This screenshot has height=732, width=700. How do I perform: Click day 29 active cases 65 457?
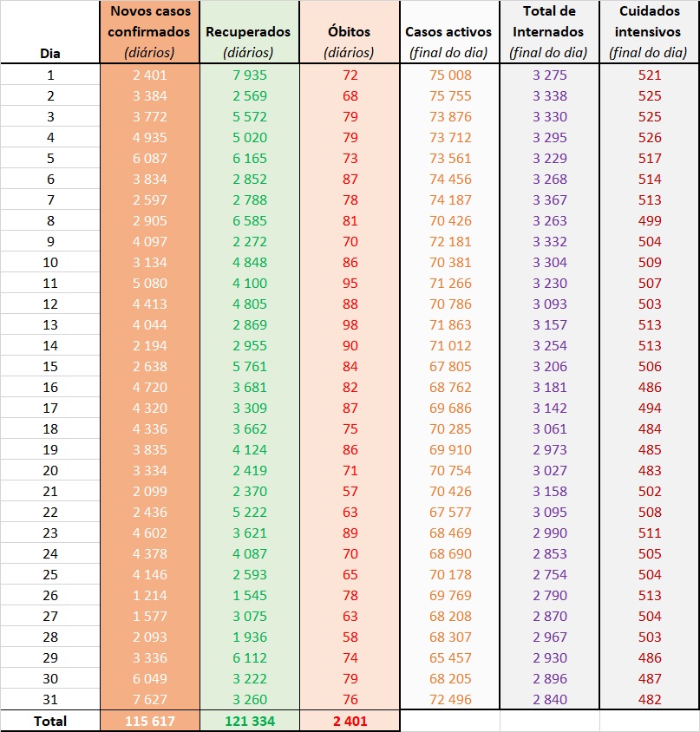click(448, 658)
